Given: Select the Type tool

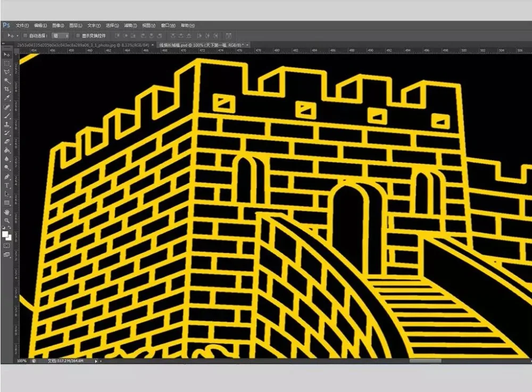Looking at the screenshot, I should click(7, 186).
